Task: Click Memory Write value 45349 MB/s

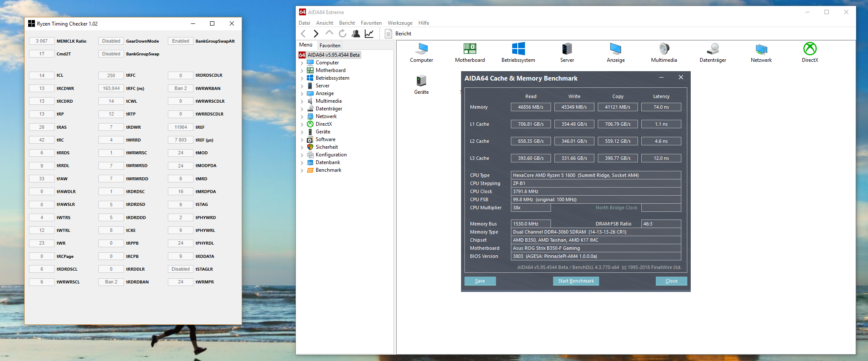Action: [x=574, y=107]
